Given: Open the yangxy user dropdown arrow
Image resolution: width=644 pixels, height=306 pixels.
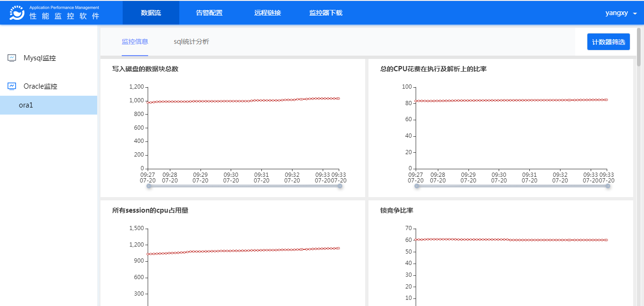Looking at the screenshot, I should 635,14.
